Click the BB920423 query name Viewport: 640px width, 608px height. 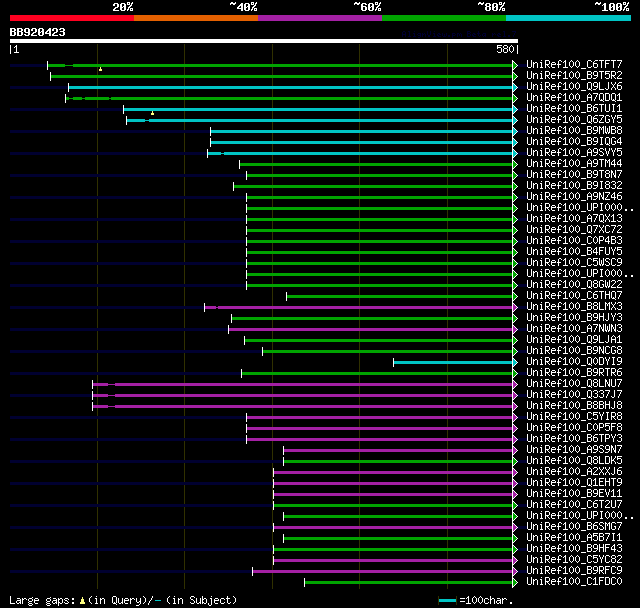point(38,32)
